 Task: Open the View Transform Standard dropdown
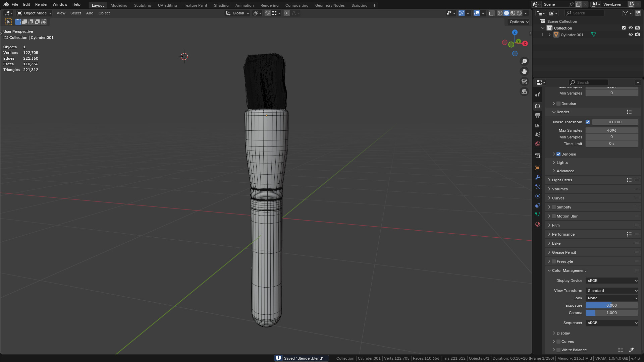[612, 291]
